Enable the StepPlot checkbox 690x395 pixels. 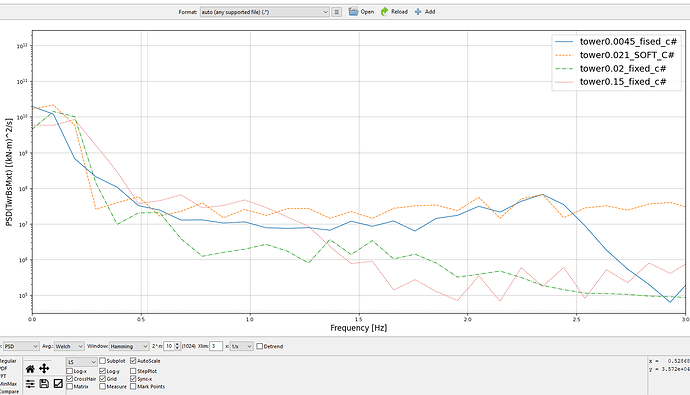click(133, 371)
